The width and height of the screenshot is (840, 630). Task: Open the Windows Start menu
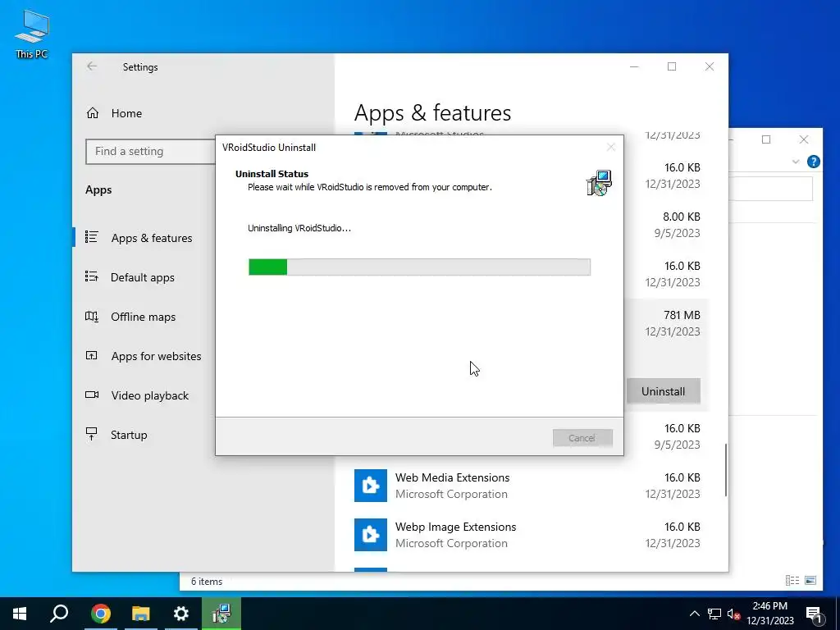click(x=20, y=614)
